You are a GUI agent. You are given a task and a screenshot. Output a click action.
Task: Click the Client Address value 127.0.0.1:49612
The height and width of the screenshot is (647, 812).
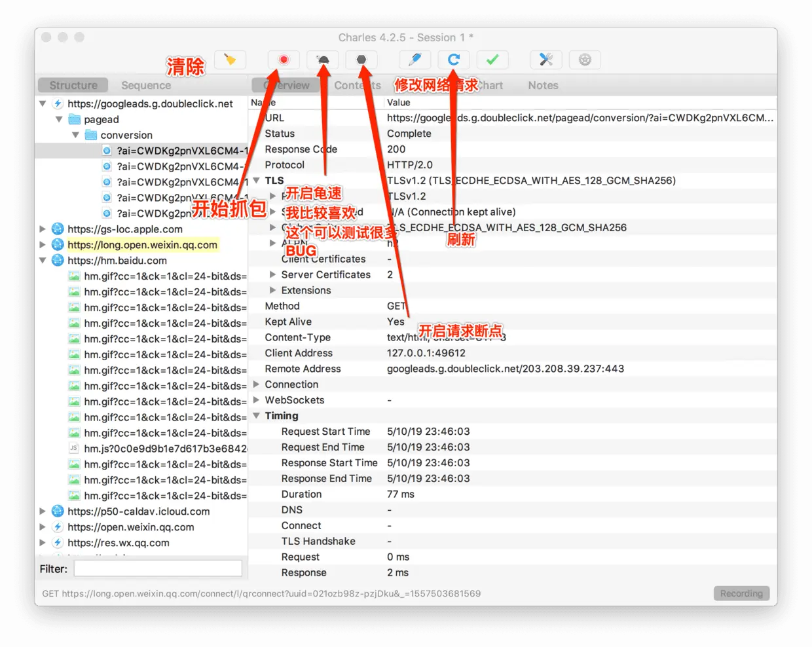point(426,353)
